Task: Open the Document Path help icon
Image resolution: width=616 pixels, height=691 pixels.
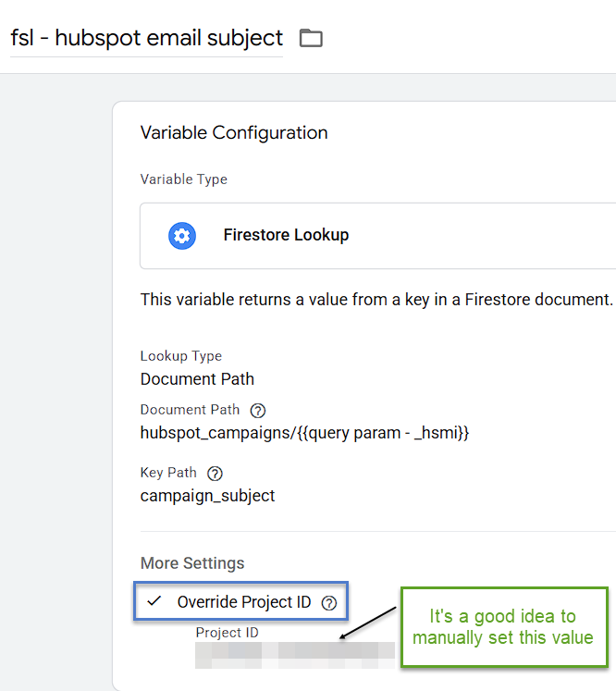Action: (258, 411)
